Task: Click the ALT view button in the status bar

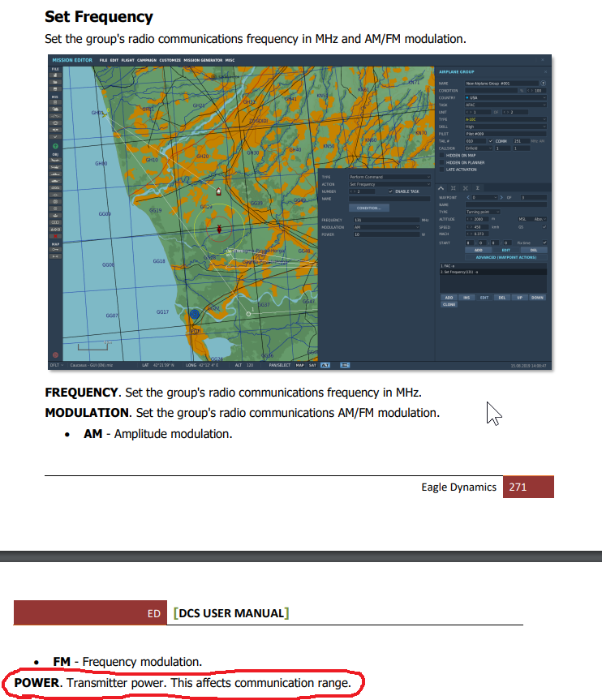Action: click(x=325, y=365)
